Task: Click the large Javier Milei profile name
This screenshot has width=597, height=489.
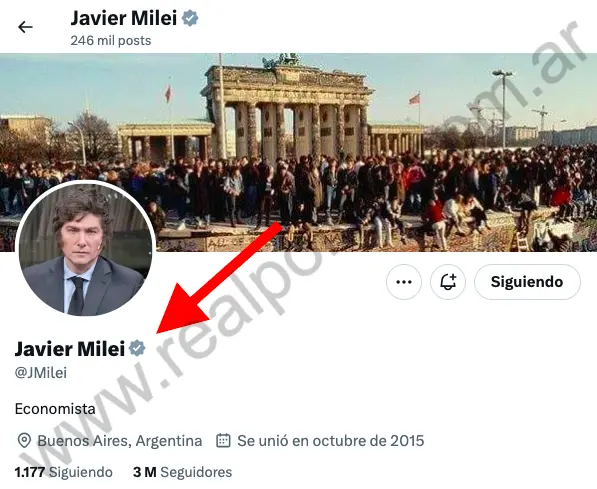Action: 70,348
